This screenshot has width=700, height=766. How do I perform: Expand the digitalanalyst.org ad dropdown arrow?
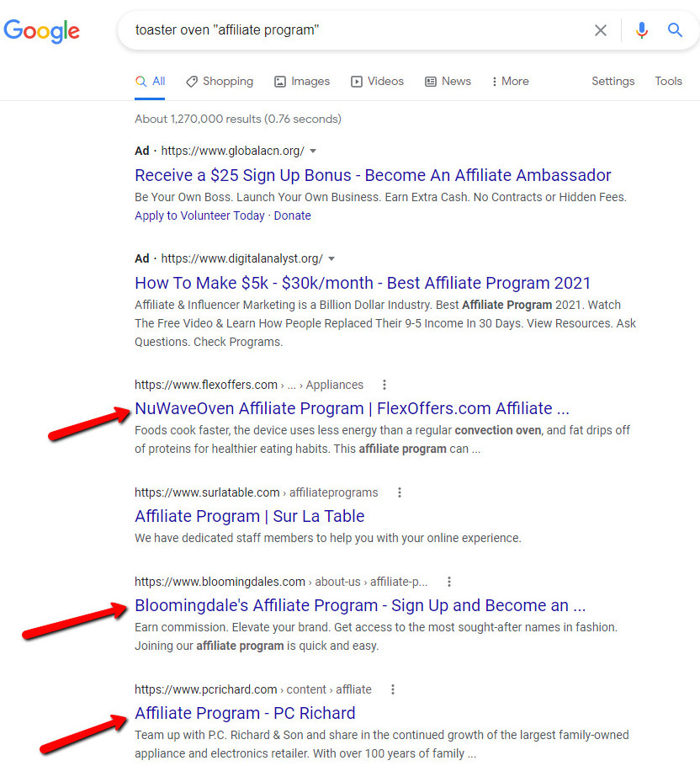click(331, 258)
